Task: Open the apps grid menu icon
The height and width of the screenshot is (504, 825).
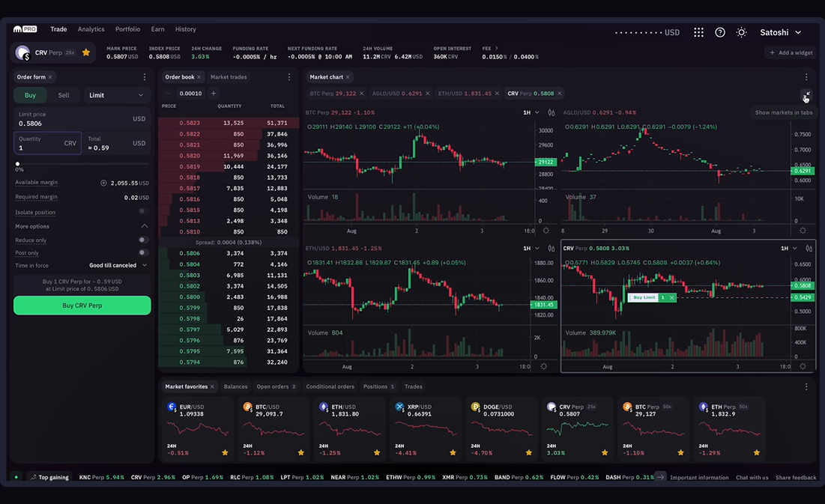Action: tap(698, 32)
